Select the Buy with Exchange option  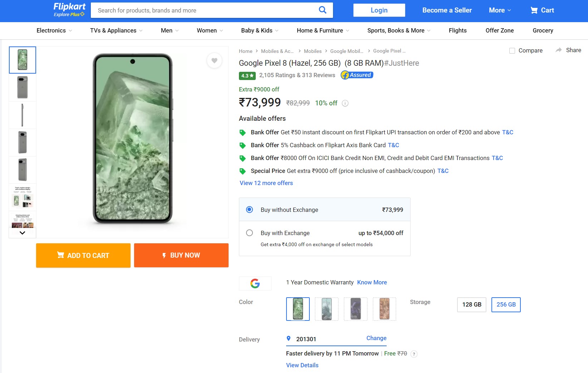tap(249, 233)
